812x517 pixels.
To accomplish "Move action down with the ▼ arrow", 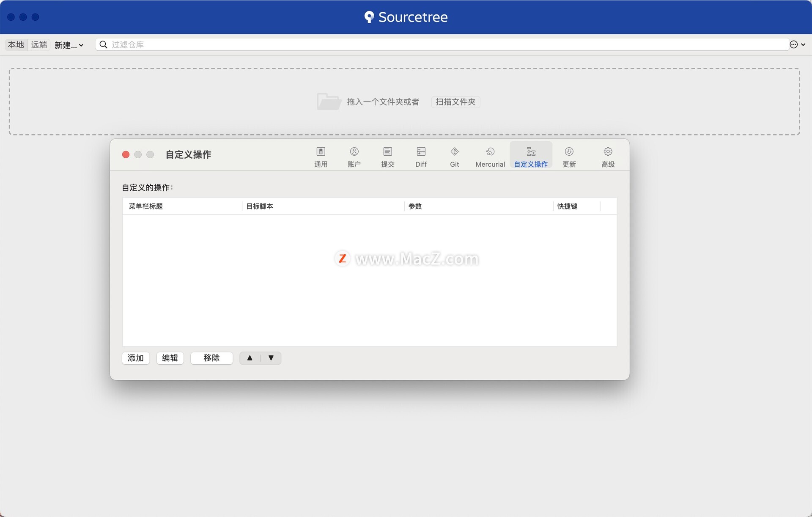I will click(x=271, y=358).
